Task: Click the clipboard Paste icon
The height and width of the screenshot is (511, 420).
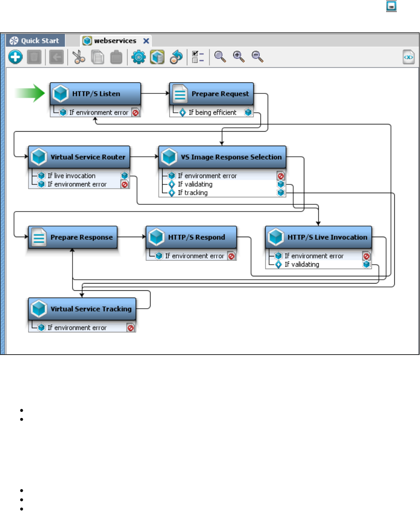Action: [x=116, y=57]
